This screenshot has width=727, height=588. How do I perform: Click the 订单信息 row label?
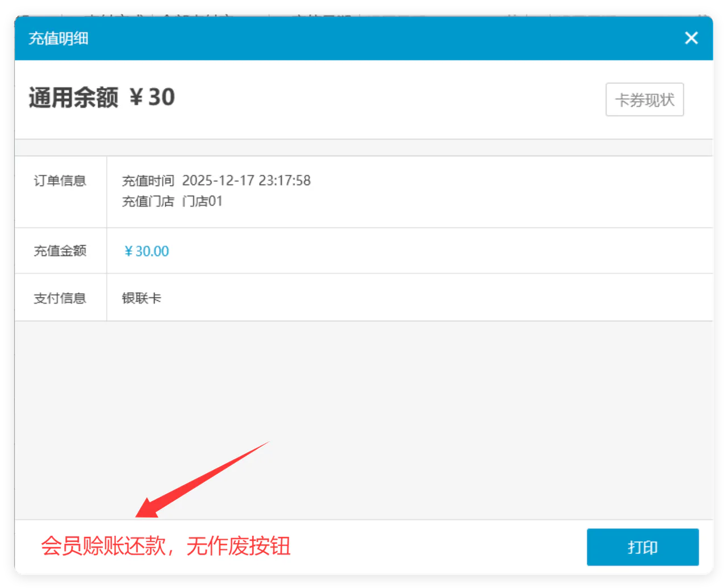pyautogui.click(x=60, y=180)
